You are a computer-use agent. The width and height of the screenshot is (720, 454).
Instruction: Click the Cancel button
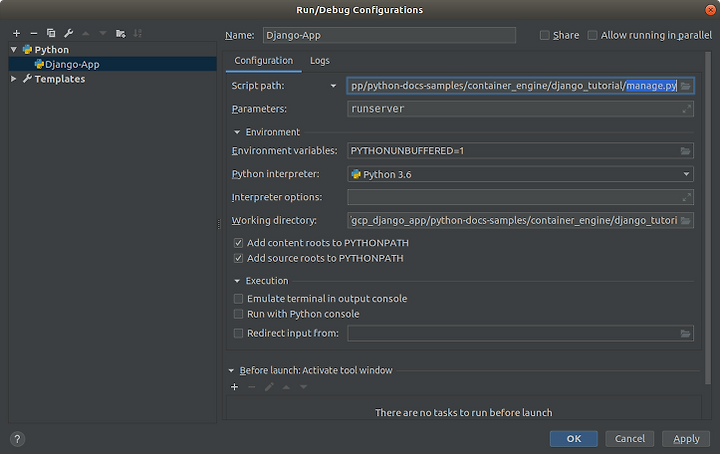coord(630,439)
